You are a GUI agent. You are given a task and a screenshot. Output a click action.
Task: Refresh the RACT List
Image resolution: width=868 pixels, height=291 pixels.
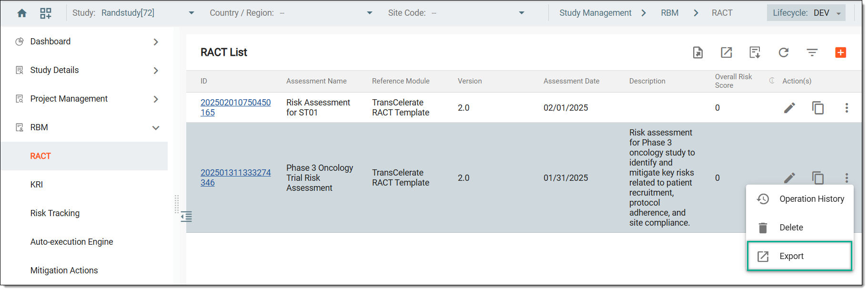(784, 52)
